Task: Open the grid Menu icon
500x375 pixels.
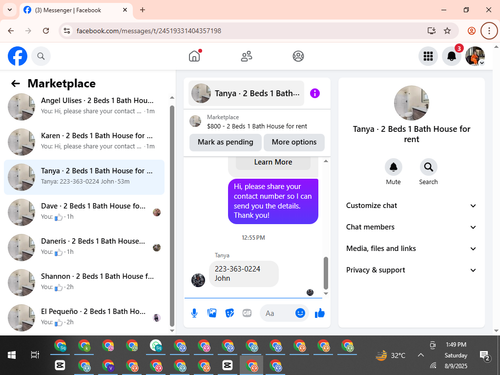Action: pos(428,56)
